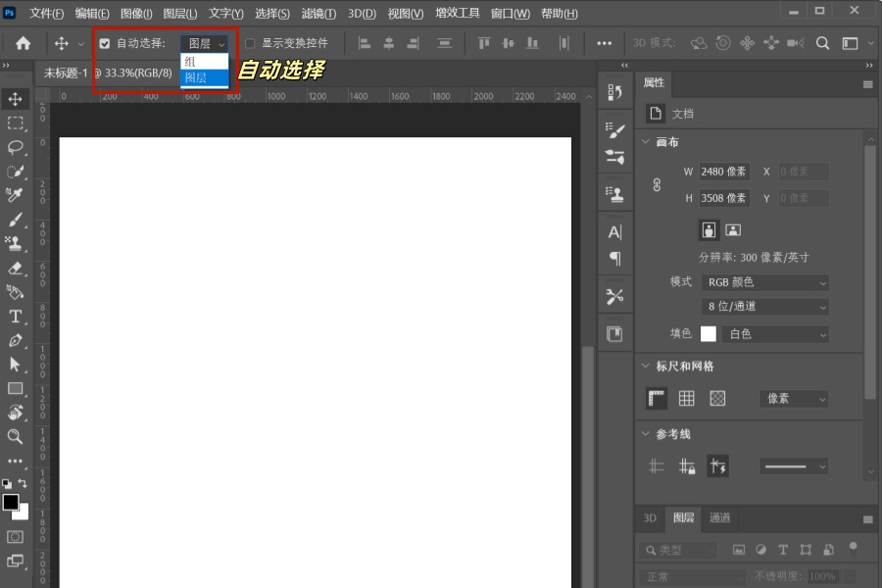Switch to the 通道 tab
The width and height of the screenshot is (882, 588).
point(719,517)
